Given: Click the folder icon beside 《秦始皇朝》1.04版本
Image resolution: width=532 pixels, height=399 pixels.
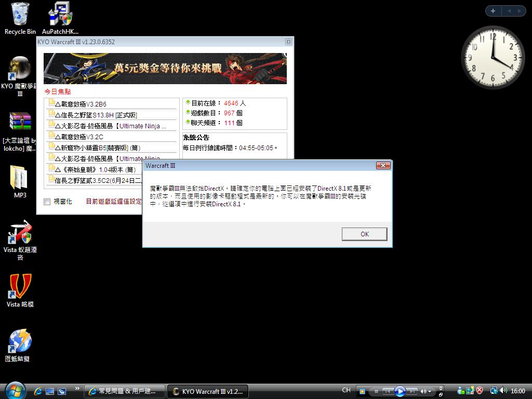Looking at the screenshot, I should click(x=51, y=168).
